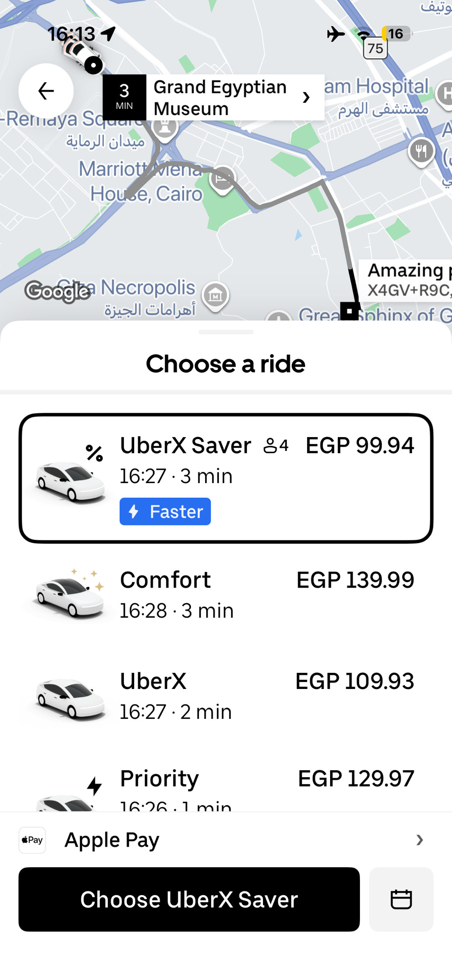Tap the Giza Necropolis museum pin
Viewport: 452px width, 980px height.
215,295
